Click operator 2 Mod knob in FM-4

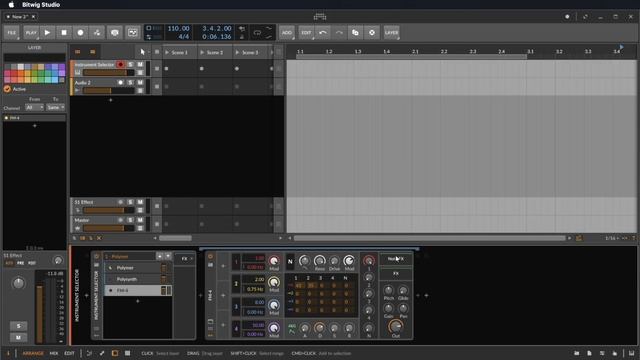(x=274, y=282)
